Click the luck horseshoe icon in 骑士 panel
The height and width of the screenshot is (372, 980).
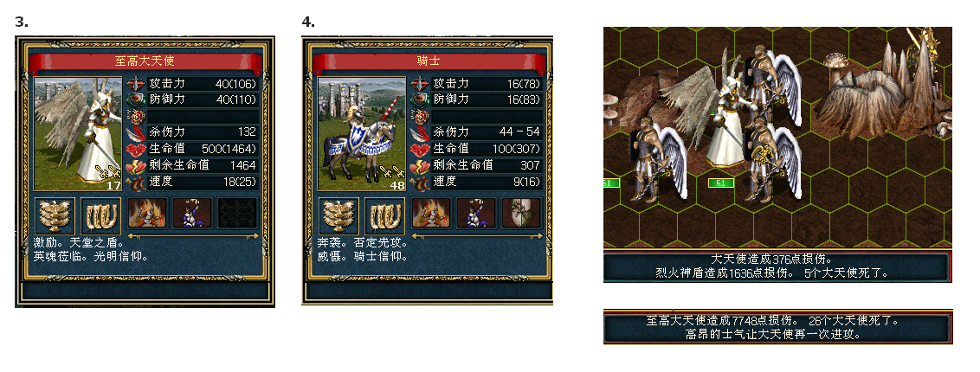coord(385,216)
